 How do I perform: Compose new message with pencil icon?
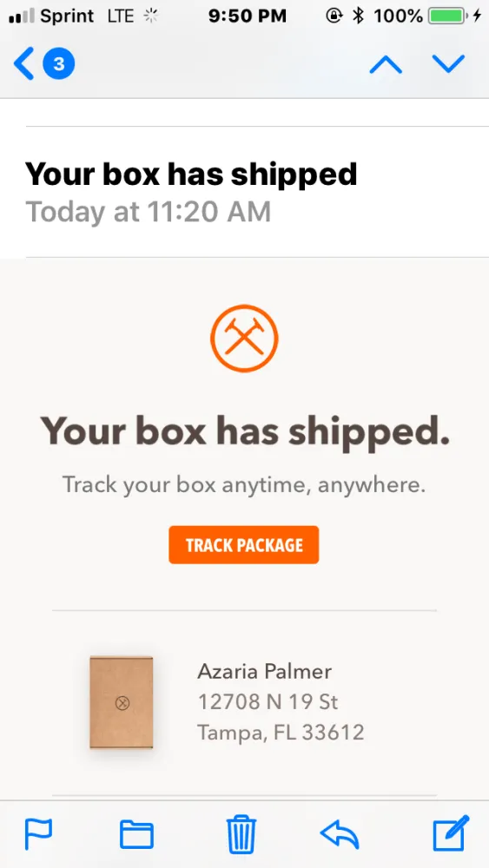click(451, 833)
